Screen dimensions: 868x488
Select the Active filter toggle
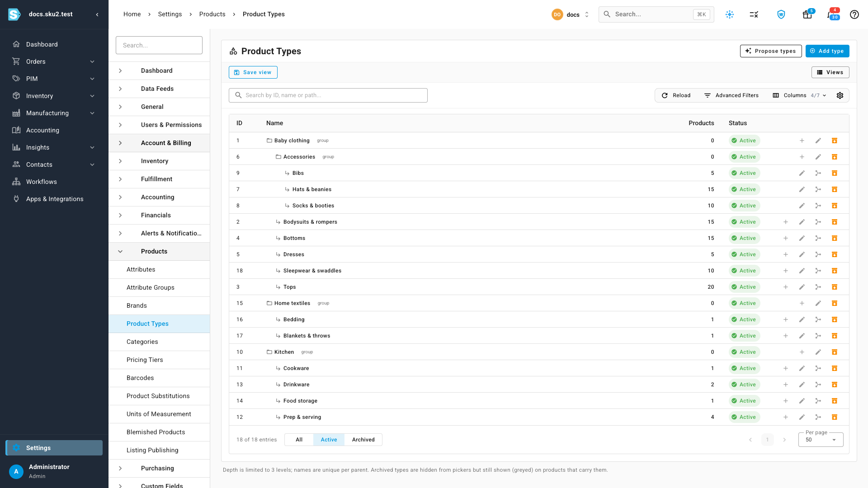[329, 440]
